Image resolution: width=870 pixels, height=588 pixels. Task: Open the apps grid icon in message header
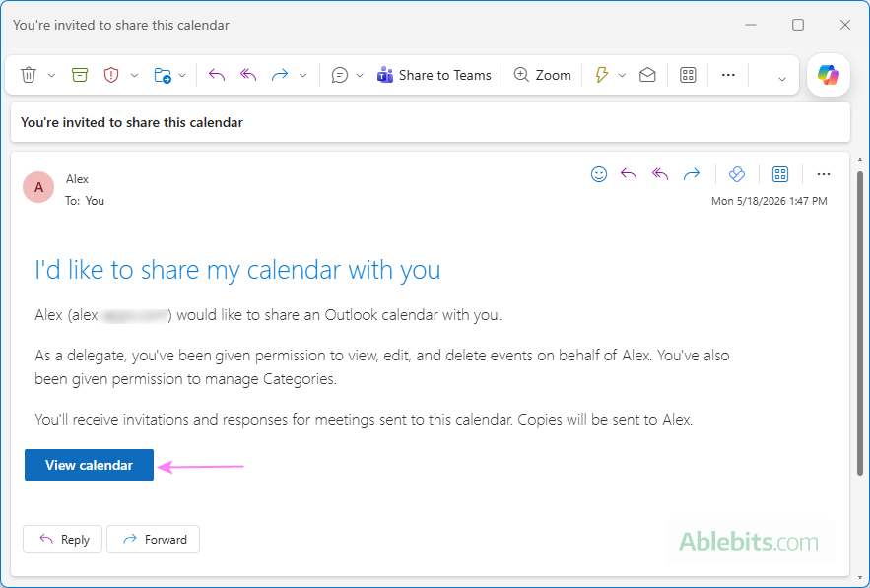pyautogui.click(x=780, y=174)
